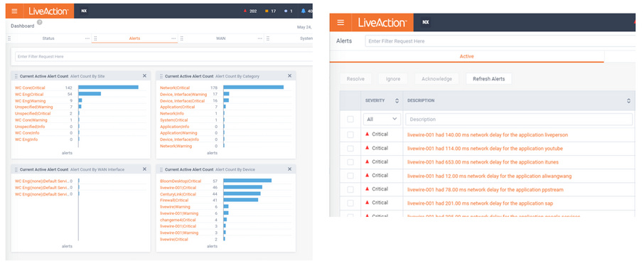Switch to the WAN dashboard tab
644x266 pixels.
click(221, 38)
